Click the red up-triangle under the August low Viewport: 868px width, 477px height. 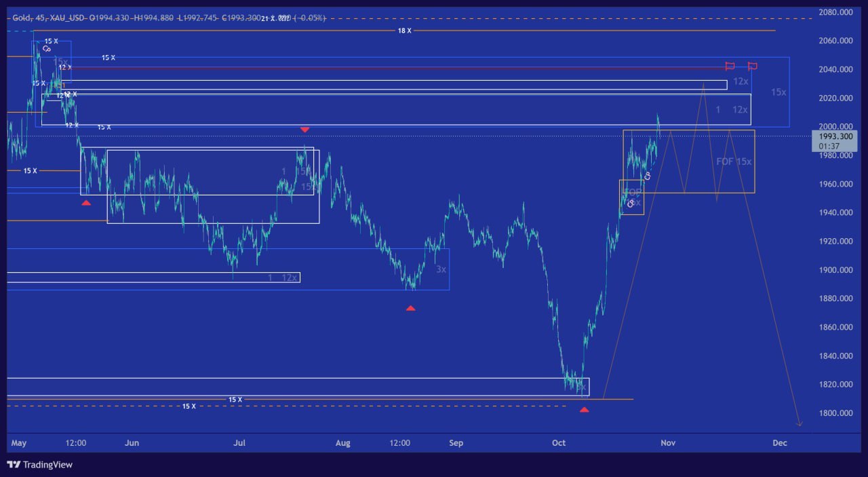410,308
